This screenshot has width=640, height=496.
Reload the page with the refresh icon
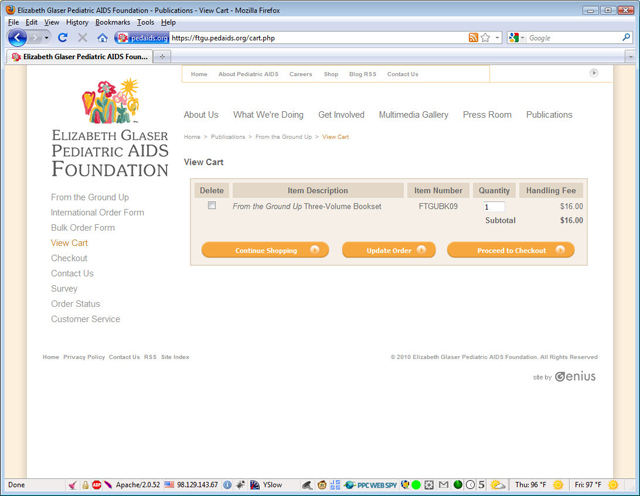click(x=62, y=38)
